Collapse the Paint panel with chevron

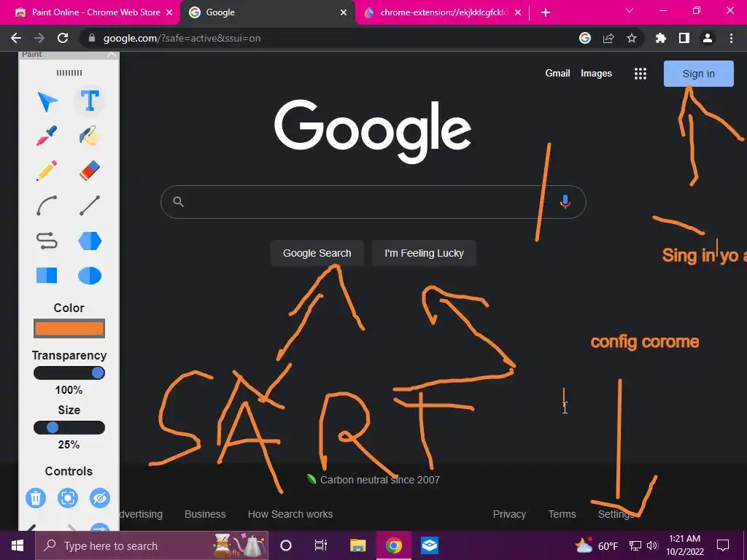[x=112, y=54]
